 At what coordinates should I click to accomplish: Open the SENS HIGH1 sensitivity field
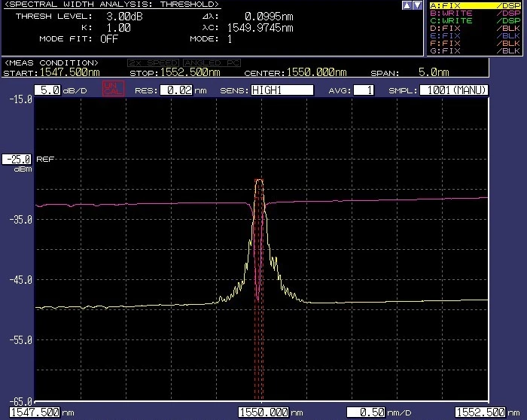click(282, 90)
